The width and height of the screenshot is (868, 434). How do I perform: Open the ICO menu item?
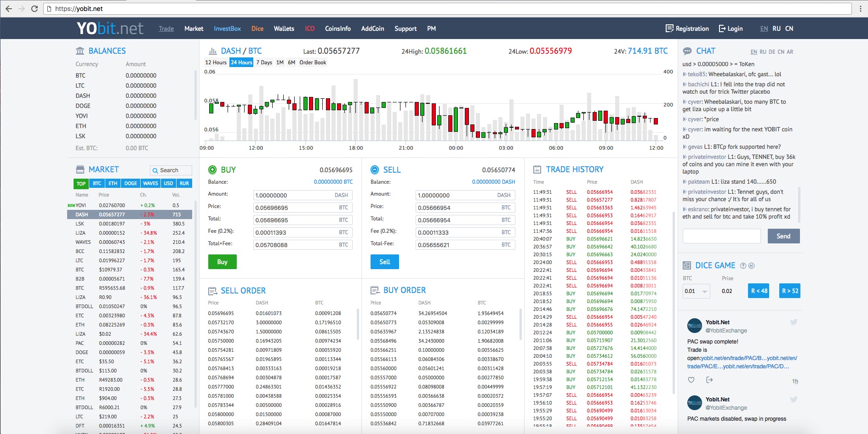309,28
